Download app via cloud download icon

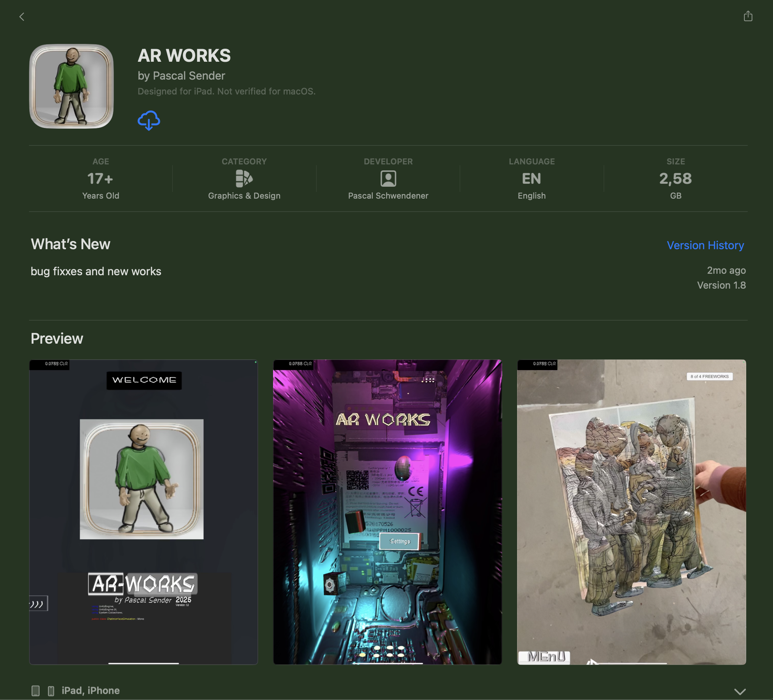click(x=149, y=121)
